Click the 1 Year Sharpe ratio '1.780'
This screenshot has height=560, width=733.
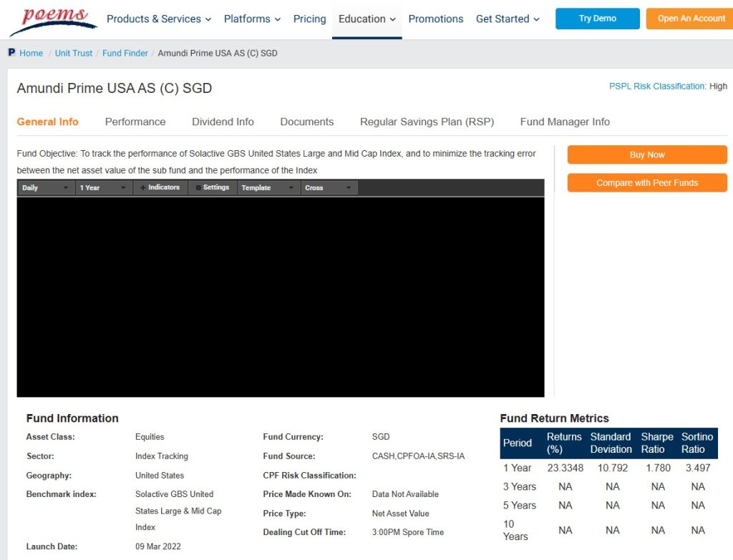point(659,468)
